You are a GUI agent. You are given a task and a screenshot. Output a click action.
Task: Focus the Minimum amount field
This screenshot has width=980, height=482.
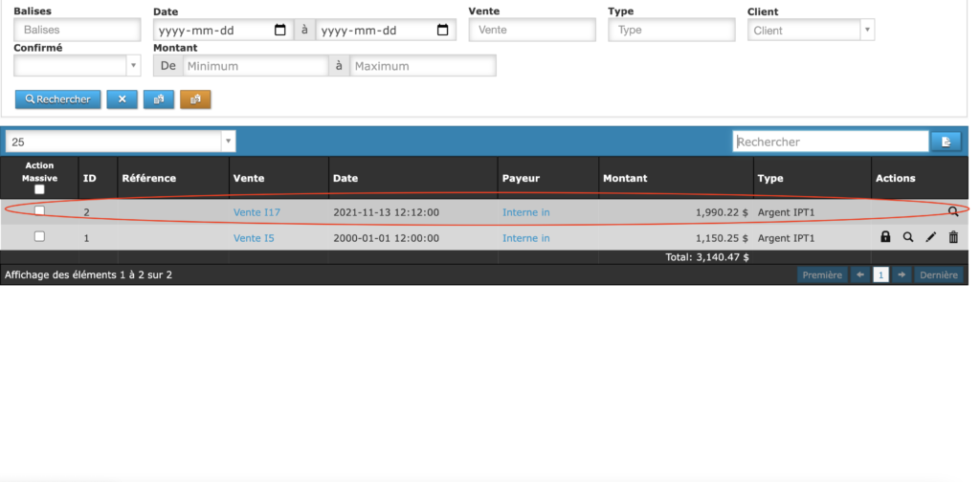point(256,66)
